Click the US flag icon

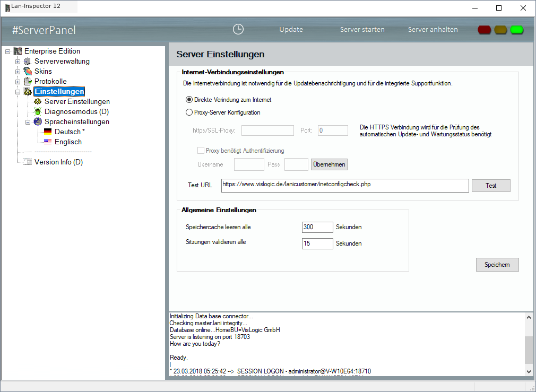48,142
